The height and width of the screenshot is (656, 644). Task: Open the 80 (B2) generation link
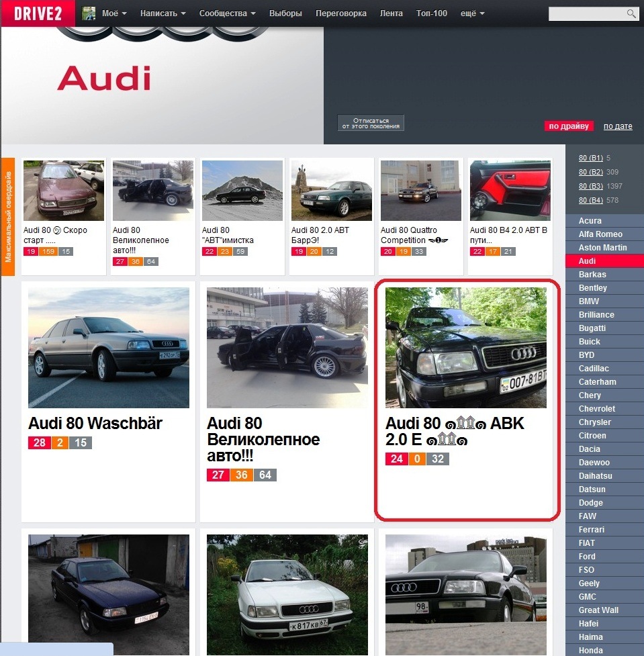(x=590, y=172)
